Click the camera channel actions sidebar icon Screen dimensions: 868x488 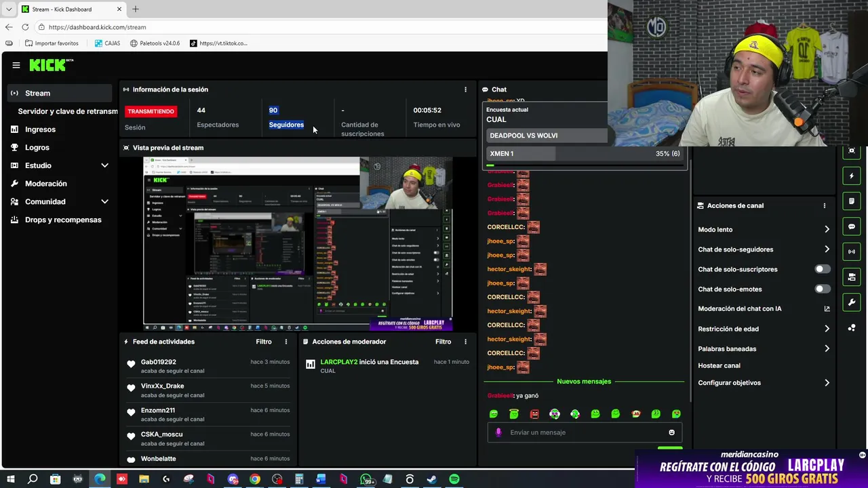(852, 277)
